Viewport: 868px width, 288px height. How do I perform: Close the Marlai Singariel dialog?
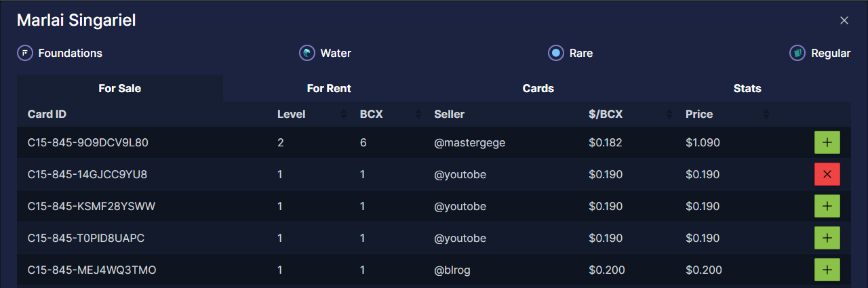click(844, 20)
